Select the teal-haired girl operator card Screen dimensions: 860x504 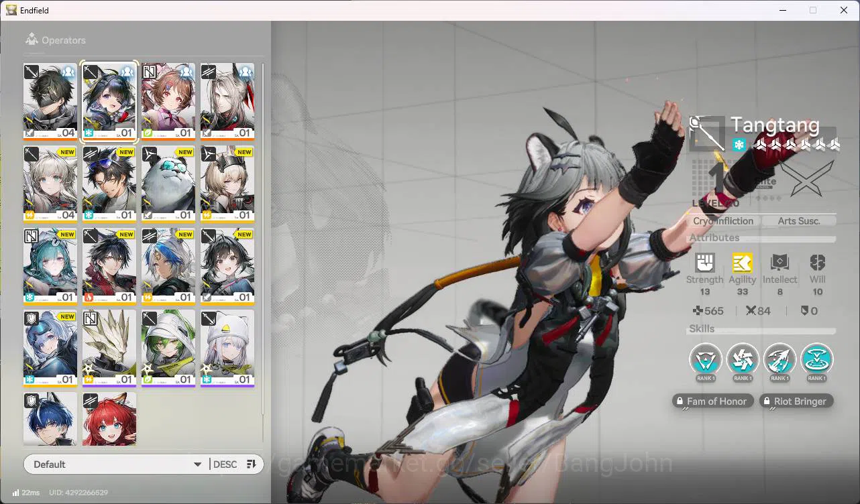(x=50, y=266)
